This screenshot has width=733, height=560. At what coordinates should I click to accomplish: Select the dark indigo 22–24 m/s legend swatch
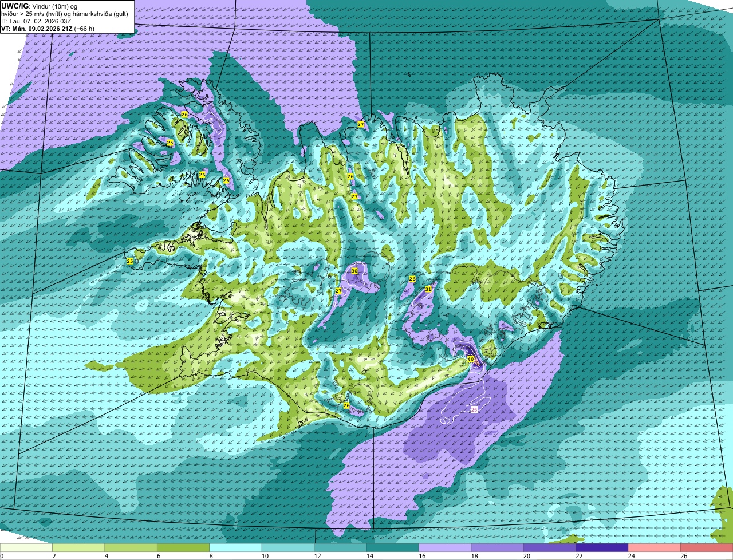point(602,548)
